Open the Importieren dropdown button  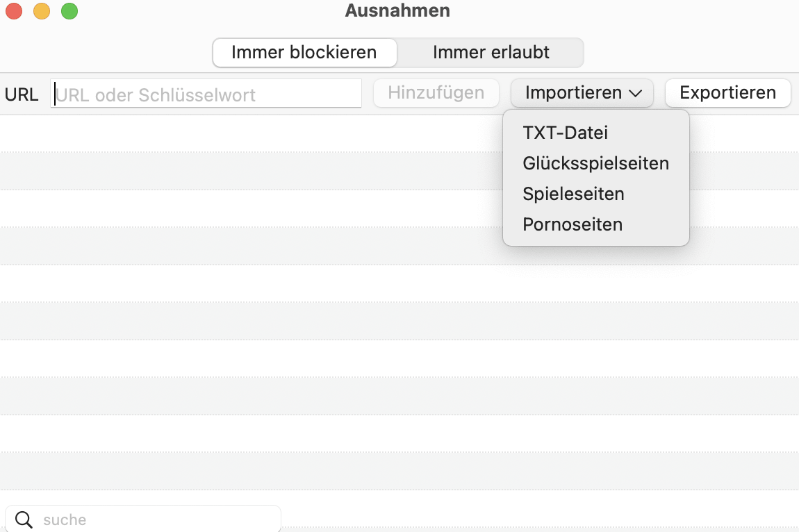click(582, 93)
